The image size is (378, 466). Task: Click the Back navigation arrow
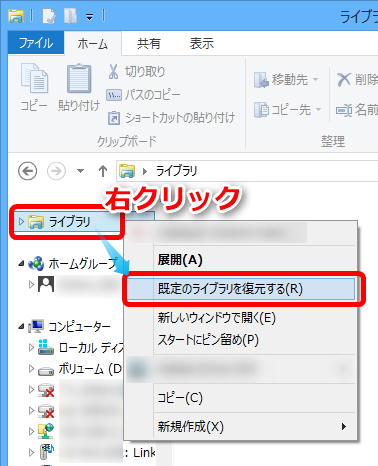click(27, 171)
